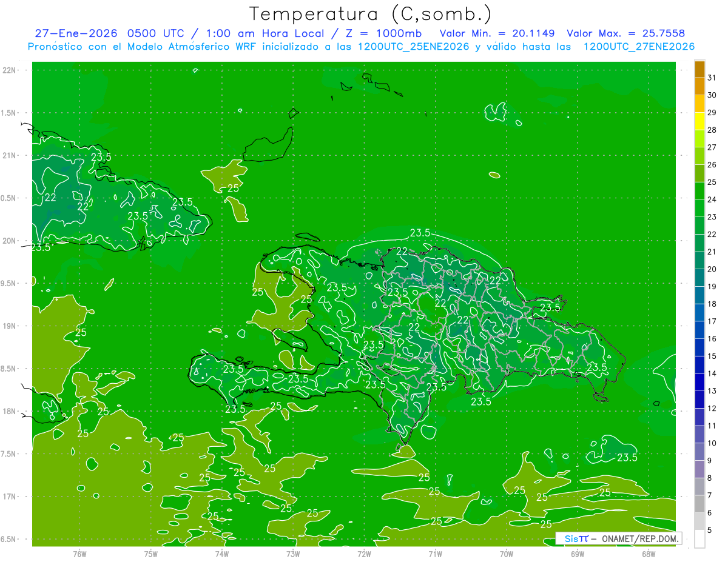Click the 75W longitude axis label
Image resolution: width=728 pixels, height=562 pixels.
tap(150, 554)
